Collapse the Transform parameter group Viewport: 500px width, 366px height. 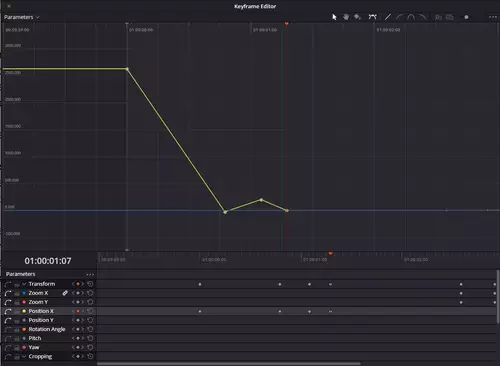(24, 284)
